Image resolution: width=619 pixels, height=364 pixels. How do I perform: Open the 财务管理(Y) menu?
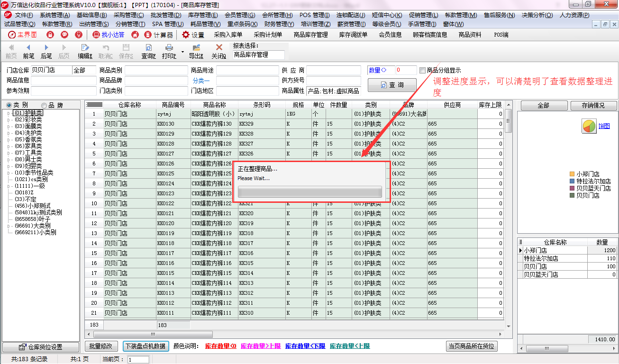[279, 24]
